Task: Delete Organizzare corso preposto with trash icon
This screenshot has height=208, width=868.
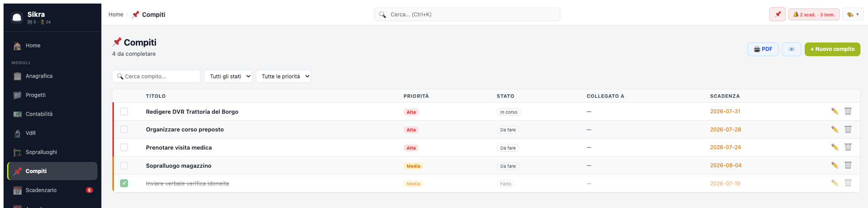Action: click(848, 130)
